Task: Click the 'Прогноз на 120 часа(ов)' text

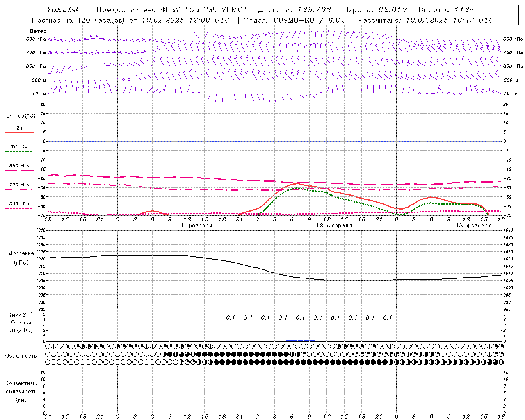Action: click(79, 20)
